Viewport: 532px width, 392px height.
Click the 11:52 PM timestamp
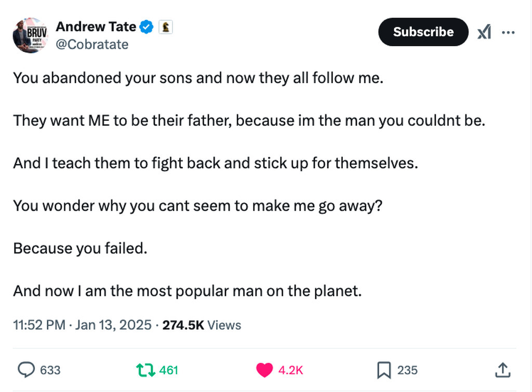(x=39, y=325)
